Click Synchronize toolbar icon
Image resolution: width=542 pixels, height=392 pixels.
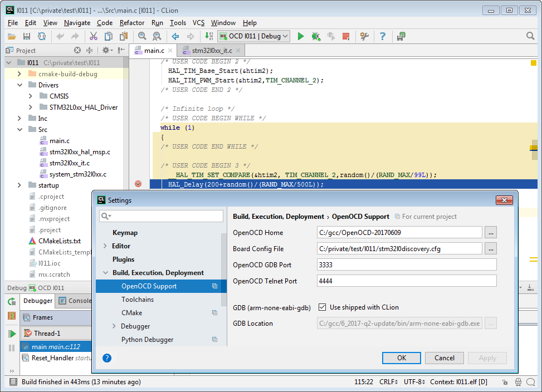42,36
